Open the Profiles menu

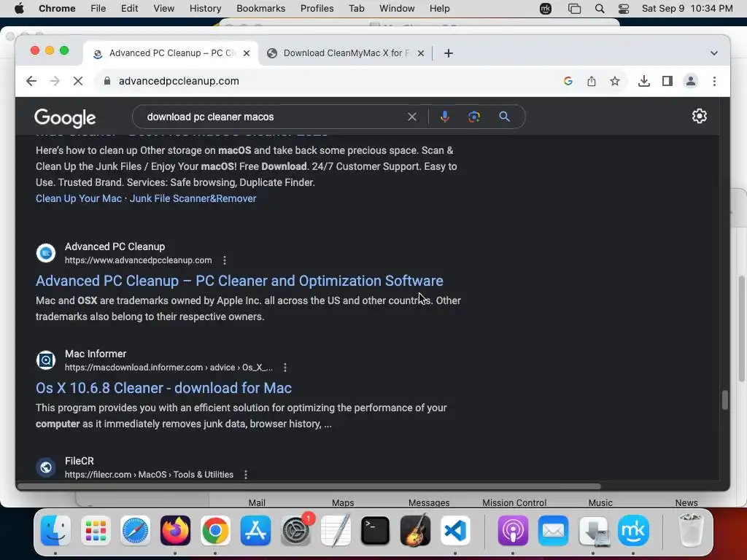[x=317, y=9]
